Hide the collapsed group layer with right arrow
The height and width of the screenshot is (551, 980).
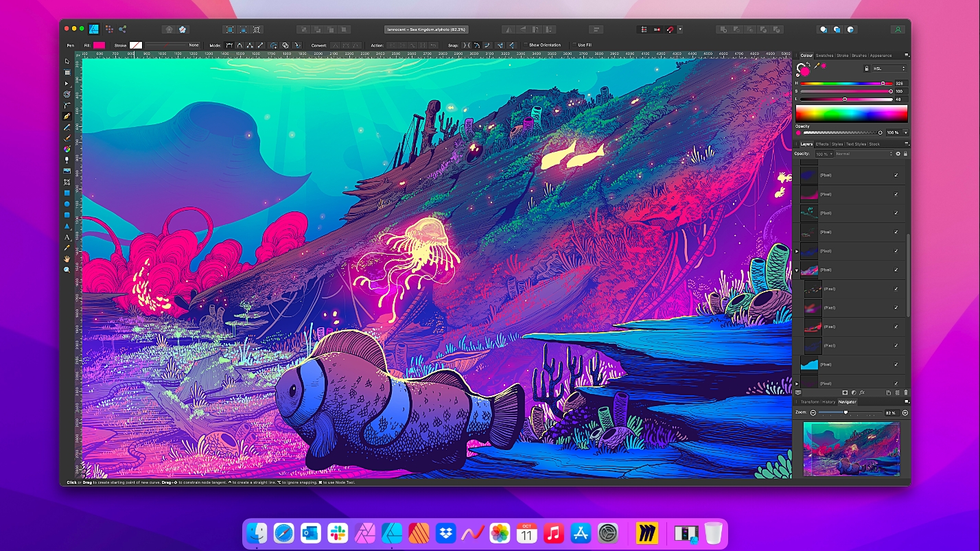coord(896,251)
